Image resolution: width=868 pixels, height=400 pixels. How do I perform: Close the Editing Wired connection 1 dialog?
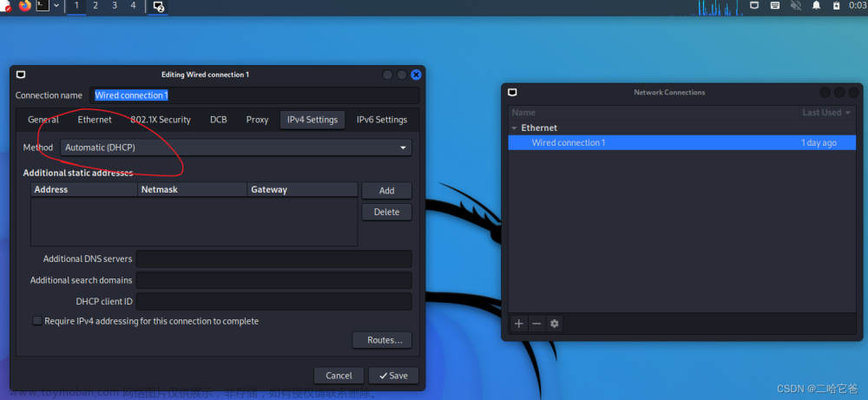click(x=417, y=75)
